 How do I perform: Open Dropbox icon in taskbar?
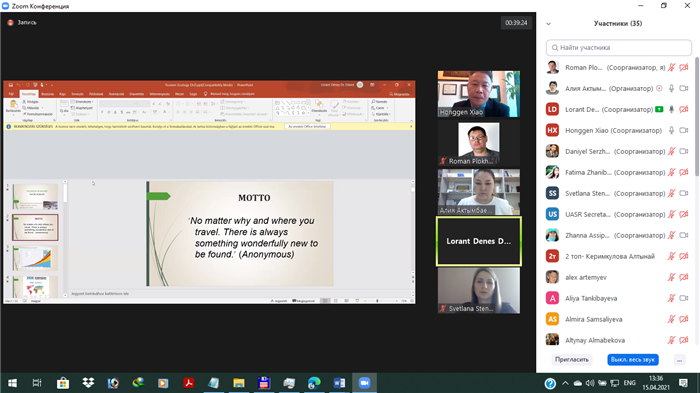pyautogui.click(x=88, y=383)
